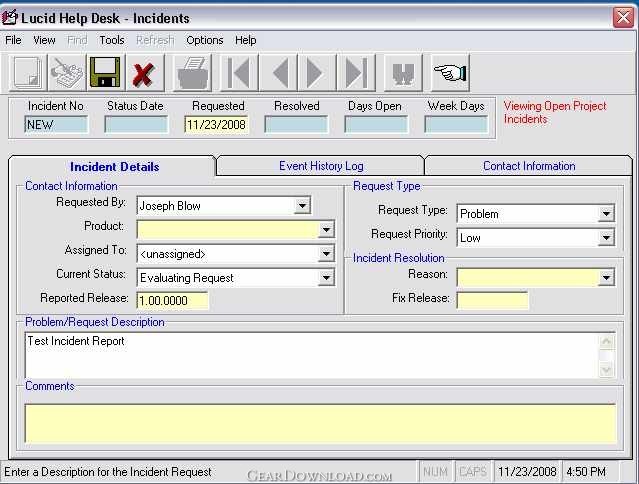Click the 'Viewing Open Project Incidents' text
Image resolution: width=639 pixels, height=484 pixels.
[555, 112]
